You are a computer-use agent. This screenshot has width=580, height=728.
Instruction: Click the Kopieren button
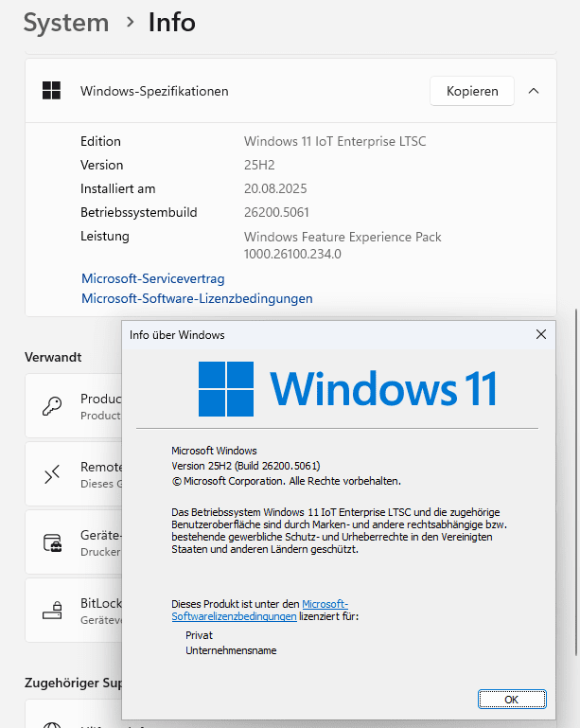tap(472, 91)
